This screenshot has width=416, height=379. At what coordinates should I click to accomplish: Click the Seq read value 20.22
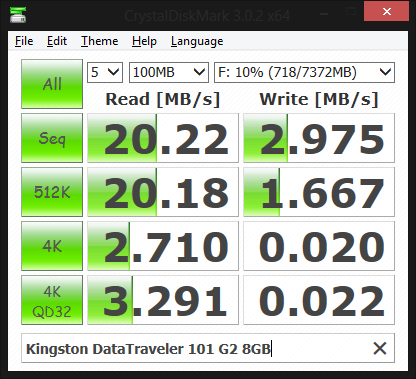click(x=163, y=138)
